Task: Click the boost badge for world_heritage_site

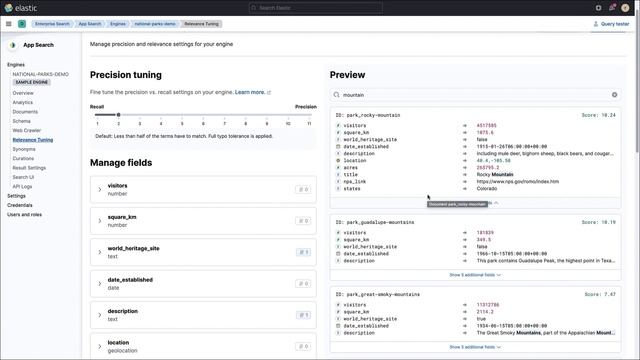Action: [x=303, y=252]
